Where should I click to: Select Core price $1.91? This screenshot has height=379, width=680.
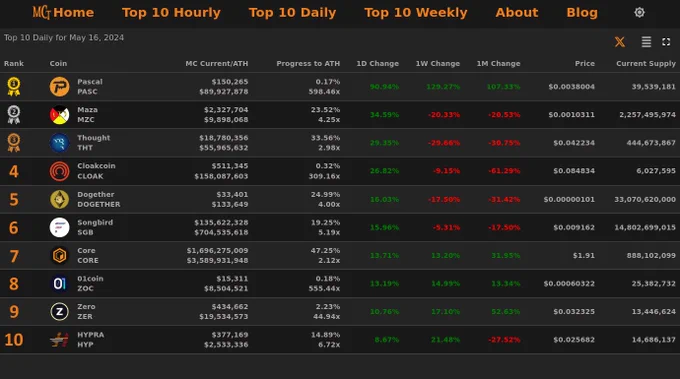click(x=584, y=256)
